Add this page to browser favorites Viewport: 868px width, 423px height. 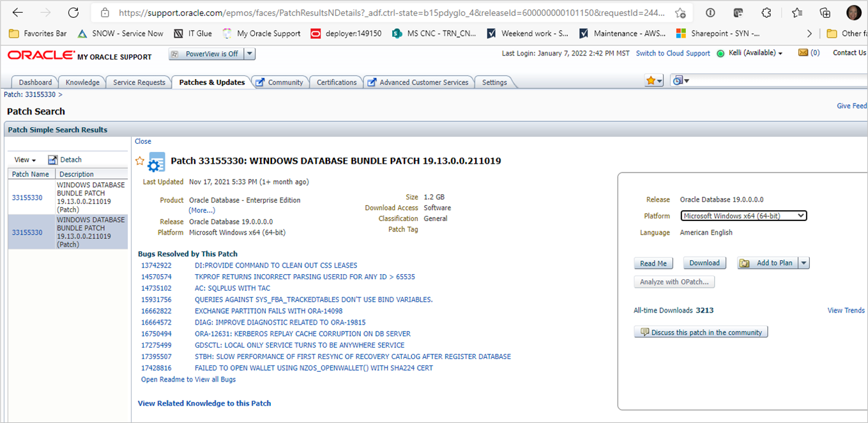[x=681, y=13]
